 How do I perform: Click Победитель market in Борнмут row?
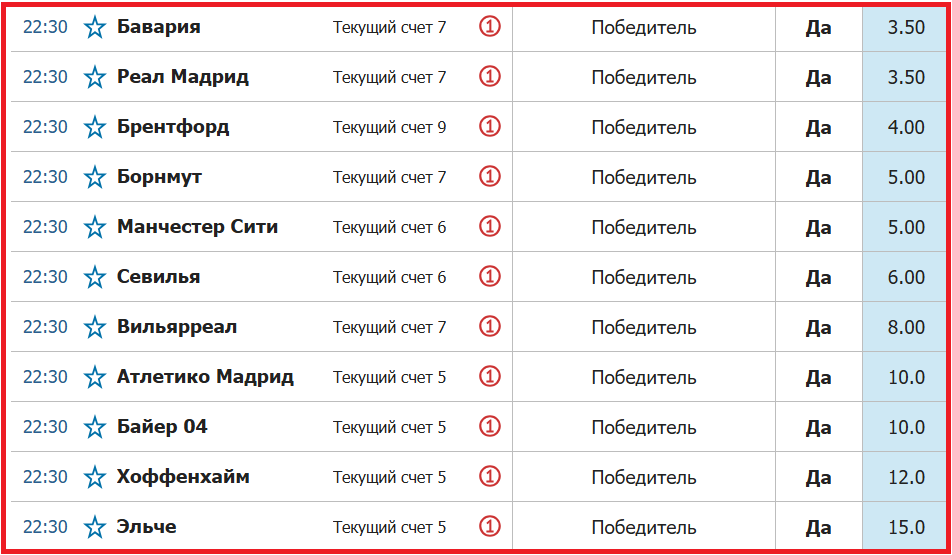[643, 177]
